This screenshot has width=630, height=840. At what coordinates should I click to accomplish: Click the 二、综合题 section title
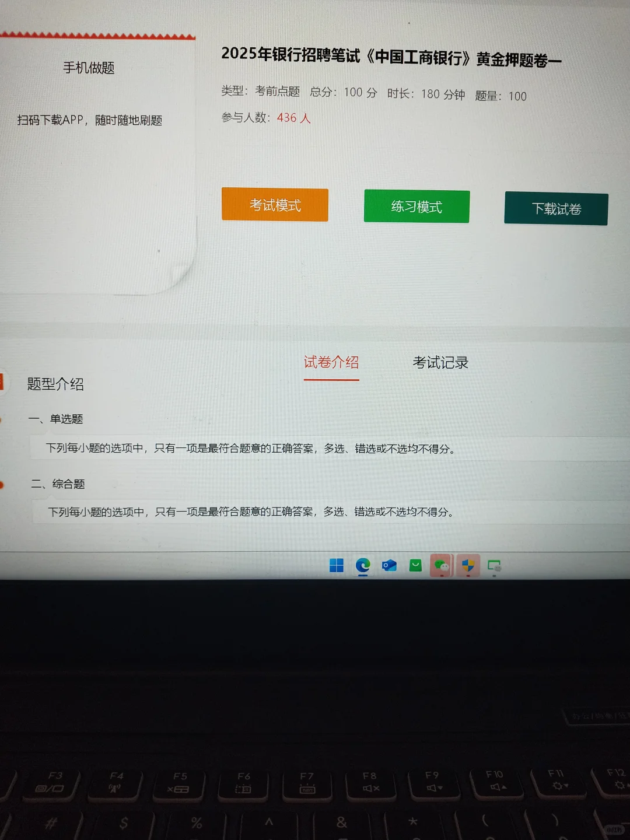(x=58, y=484)
